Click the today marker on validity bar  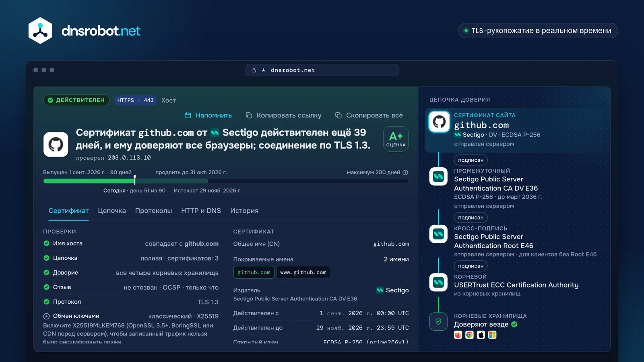point(135,180)
